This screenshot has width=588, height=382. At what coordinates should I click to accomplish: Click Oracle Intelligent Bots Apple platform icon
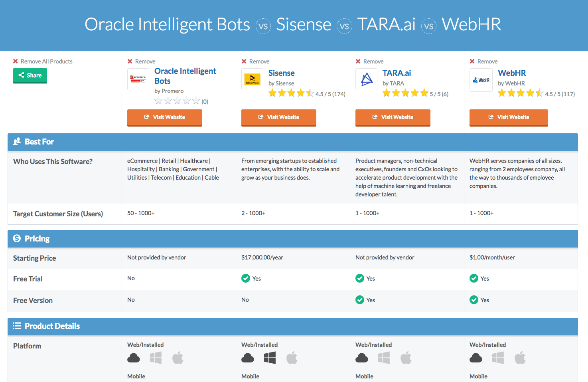178,358
